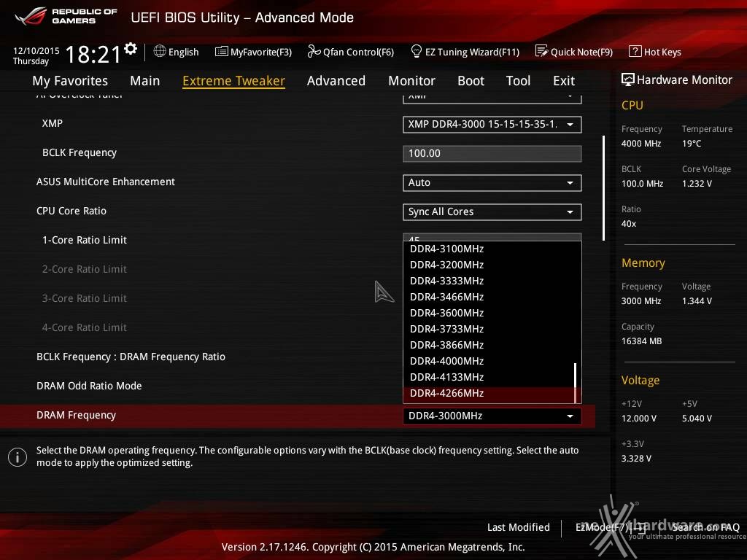Expand the ASUS MultiCore Enhancement dropdown
The image size is (747, 560).
point(492,183)
